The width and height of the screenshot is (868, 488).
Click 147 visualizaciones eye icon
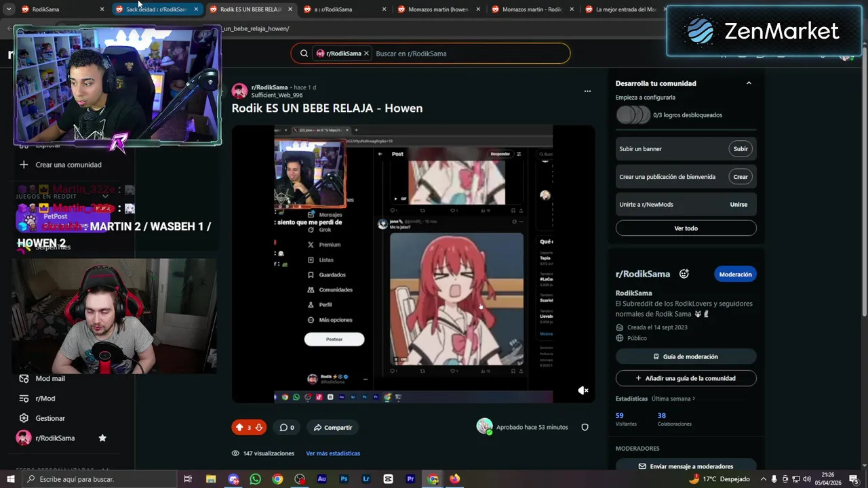coord(235,453)
